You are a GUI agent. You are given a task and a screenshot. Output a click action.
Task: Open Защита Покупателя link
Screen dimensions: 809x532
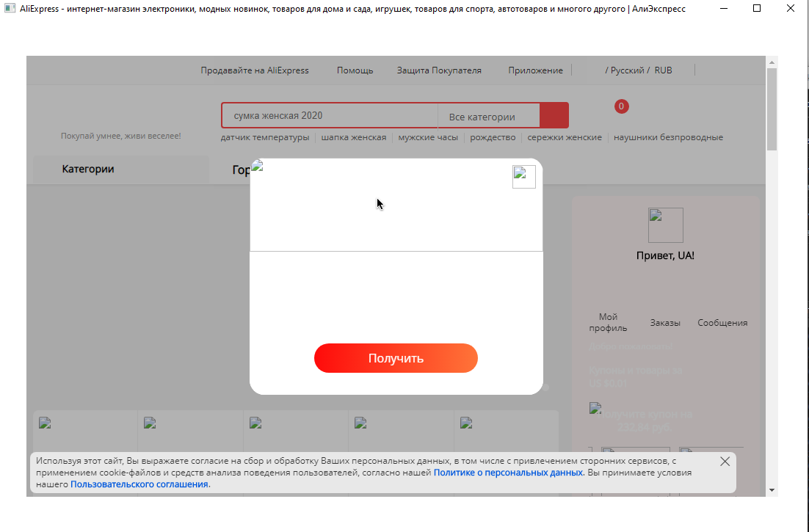click(439, 70)
